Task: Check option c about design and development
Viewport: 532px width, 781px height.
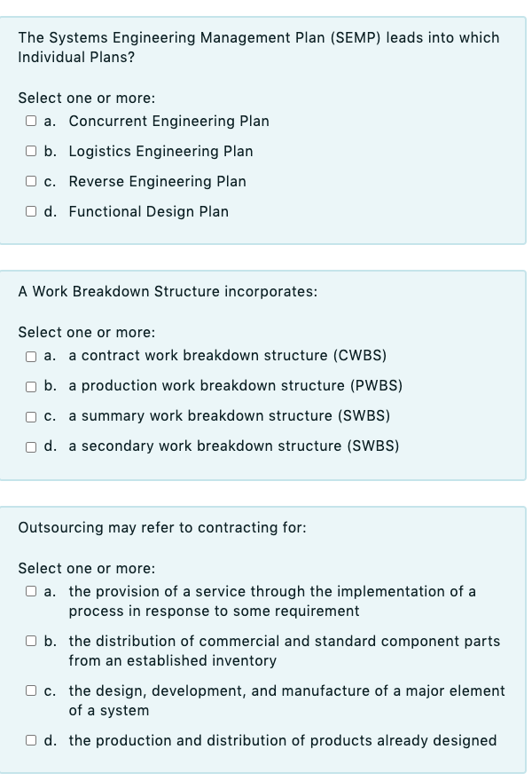Action: pyautogui.click(x=30, y=690)
